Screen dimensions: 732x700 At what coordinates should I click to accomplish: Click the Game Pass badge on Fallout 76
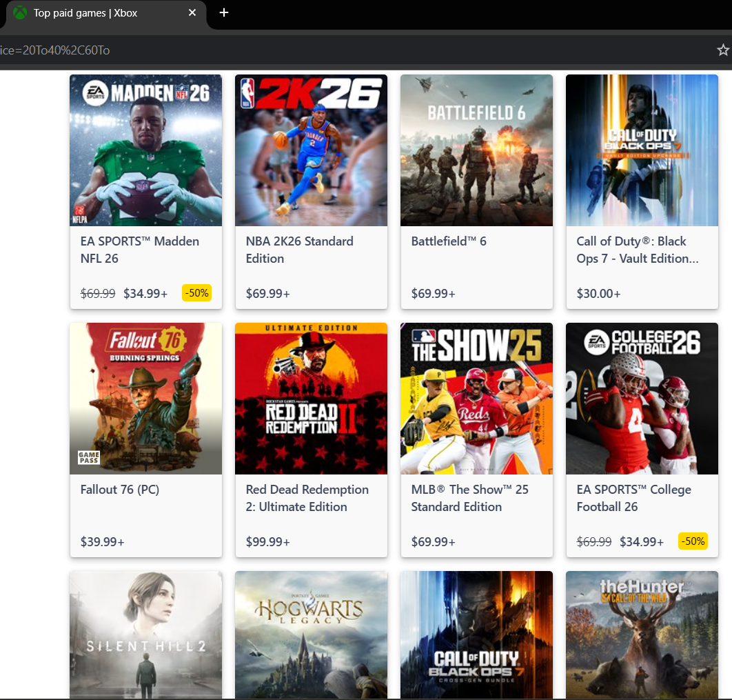click(x=89, y=457)
